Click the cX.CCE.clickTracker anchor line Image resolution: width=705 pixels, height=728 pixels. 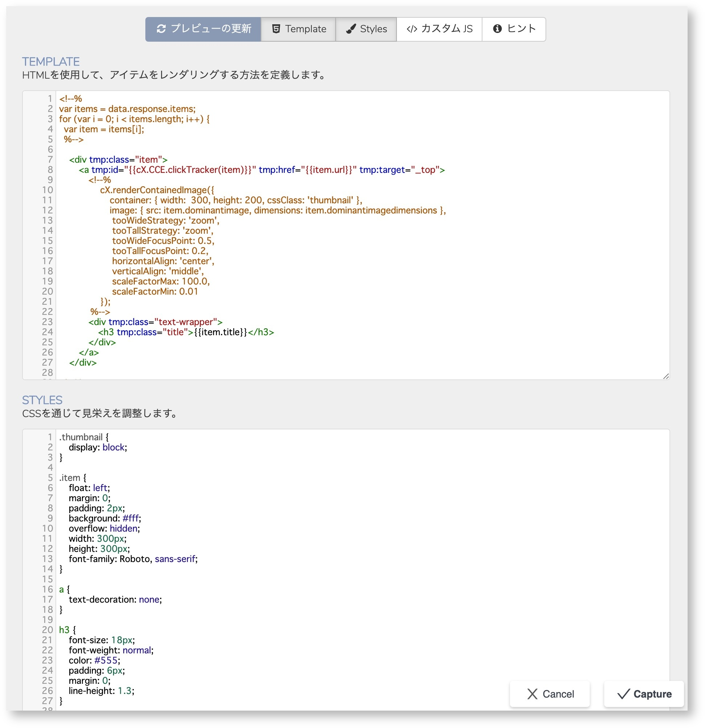coord(261,170)
